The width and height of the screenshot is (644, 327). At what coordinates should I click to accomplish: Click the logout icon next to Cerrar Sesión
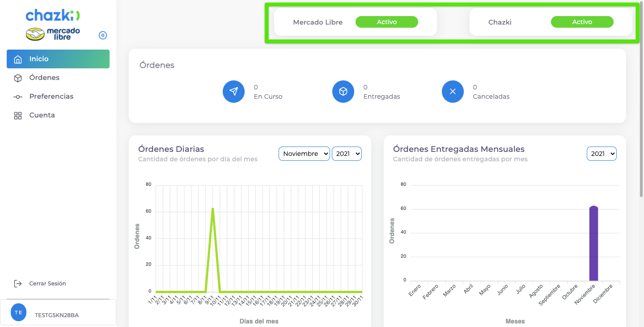(x=18, y=284)
